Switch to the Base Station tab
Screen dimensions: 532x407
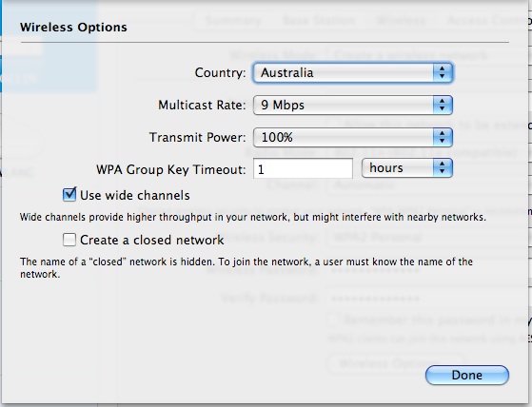[319, 21]
